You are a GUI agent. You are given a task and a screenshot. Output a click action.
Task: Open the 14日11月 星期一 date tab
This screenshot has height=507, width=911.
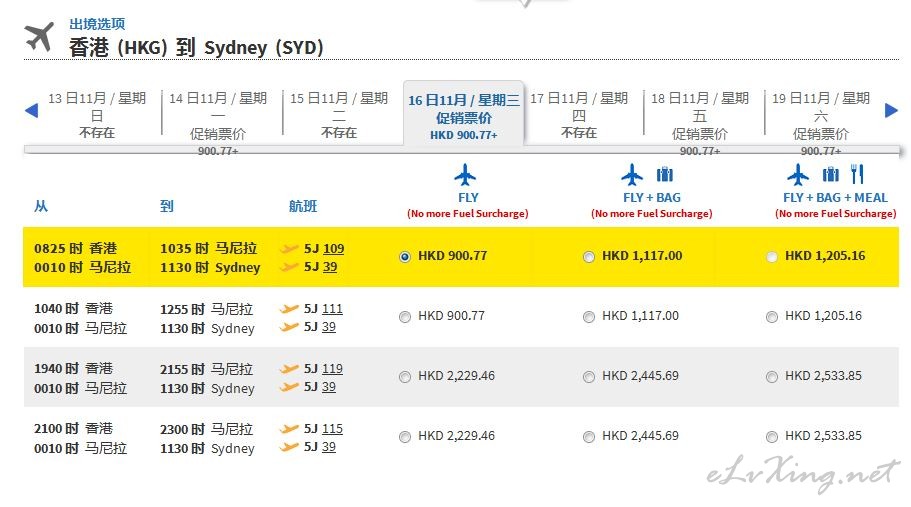coord(218,115)
